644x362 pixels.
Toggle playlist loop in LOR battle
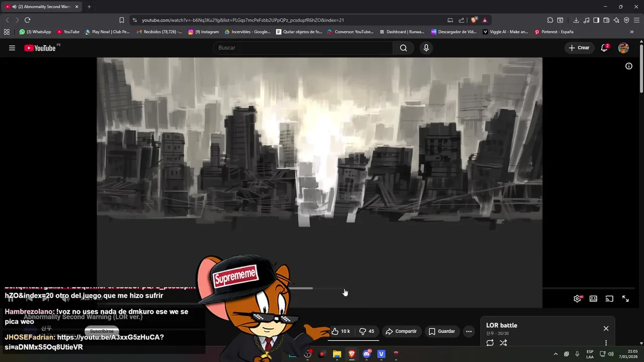(x=490, y=343)
